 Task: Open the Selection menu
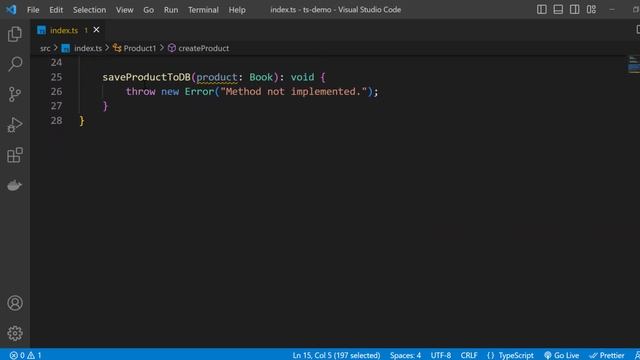point(89,10)
